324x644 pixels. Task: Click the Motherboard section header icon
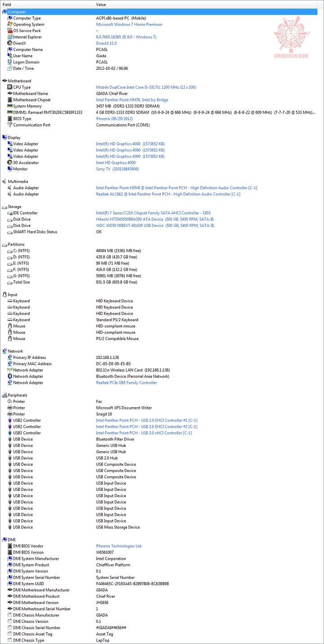[4, 81]
